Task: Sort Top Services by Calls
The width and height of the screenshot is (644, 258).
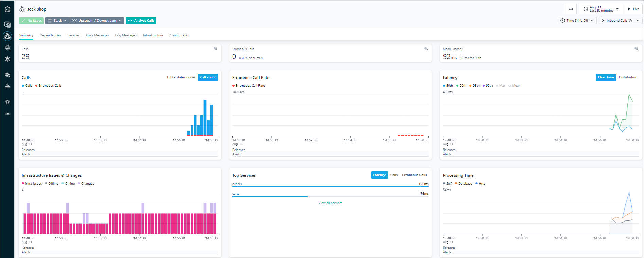Action: coord(394,175)
